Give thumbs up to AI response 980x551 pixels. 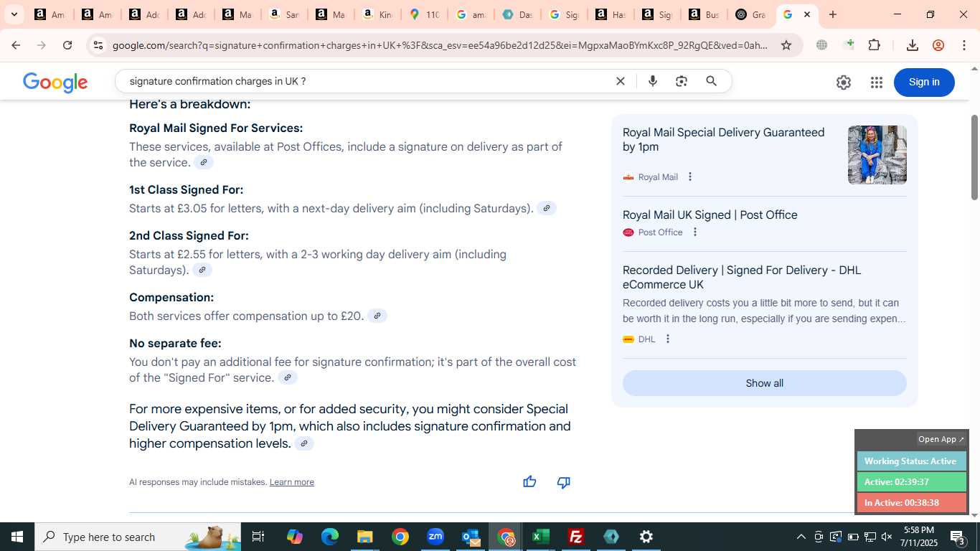pos(529,482)
